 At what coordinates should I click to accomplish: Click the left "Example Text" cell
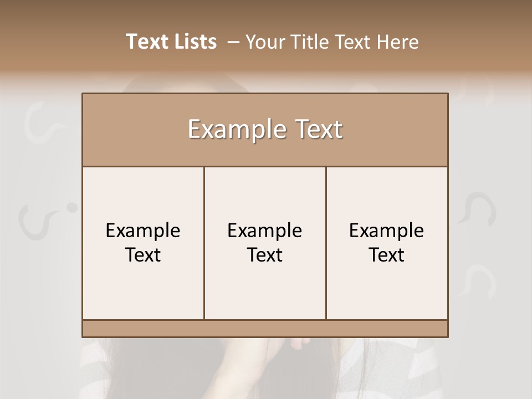[143, 243]
